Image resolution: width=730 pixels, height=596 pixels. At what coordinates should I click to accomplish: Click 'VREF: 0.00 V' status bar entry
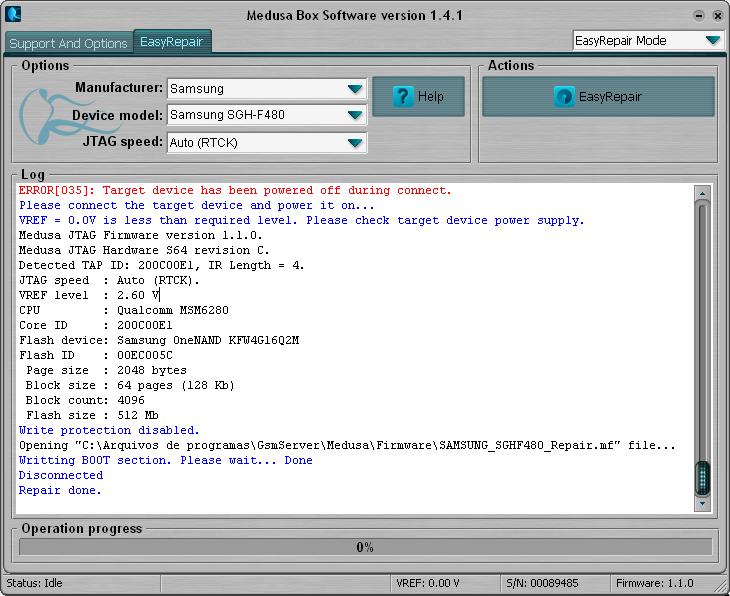(x=428, y=583)
